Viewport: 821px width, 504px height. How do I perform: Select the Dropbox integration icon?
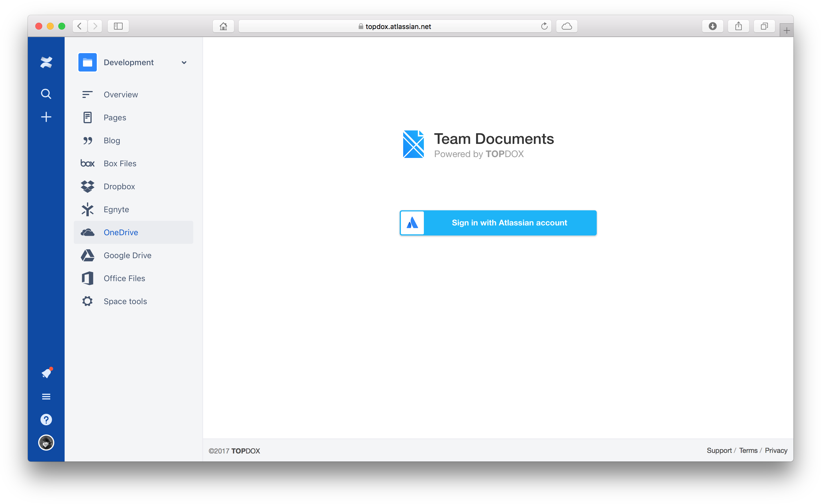pyautogui.click(x=87, y=186)
